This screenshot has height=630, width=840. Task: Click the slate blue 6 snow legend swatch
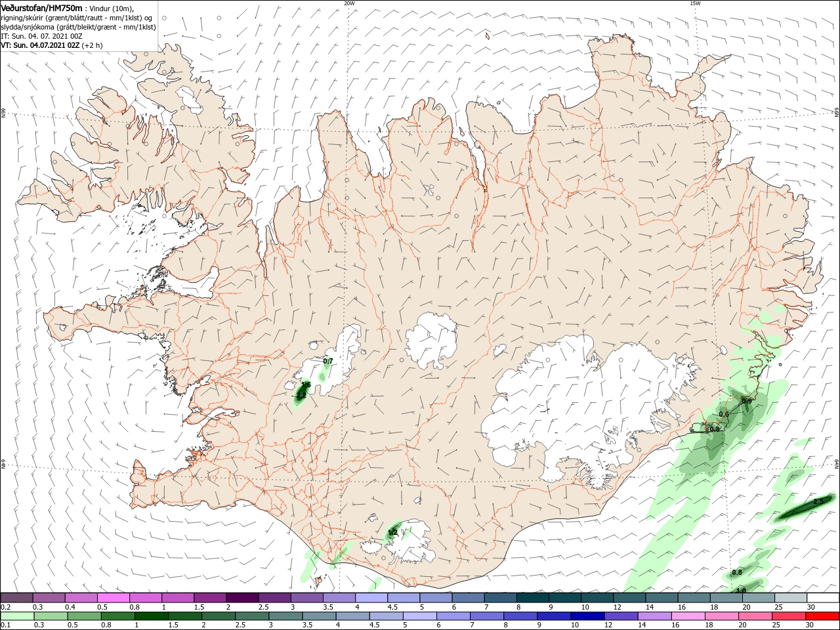[x=468, y=598]
